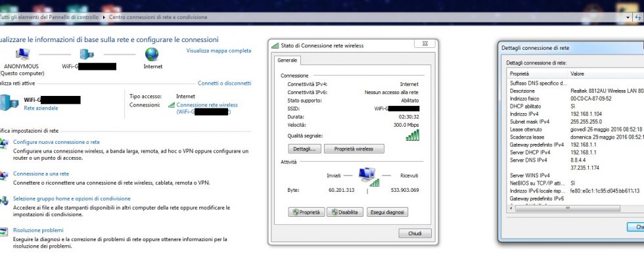Viewport: 644px width, 276px height.
Task: Click the ANONYMOUS computer icon in network map
Action: (22, 54)
